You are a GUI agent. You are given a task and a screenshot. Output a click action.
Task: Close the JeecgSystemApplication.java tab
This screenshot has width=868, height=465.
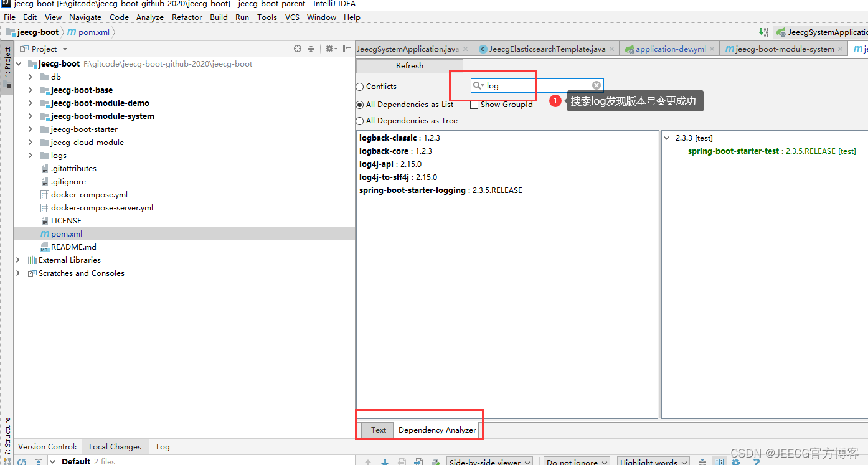coord(466,49)
